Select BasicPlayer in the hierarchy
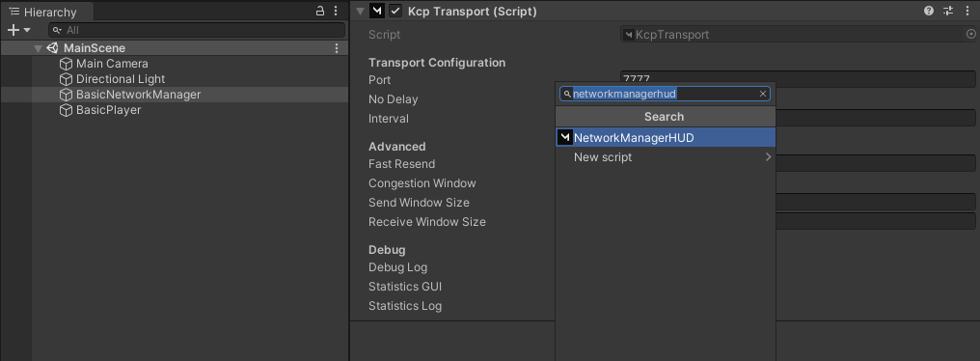 [x=108, y=110]
